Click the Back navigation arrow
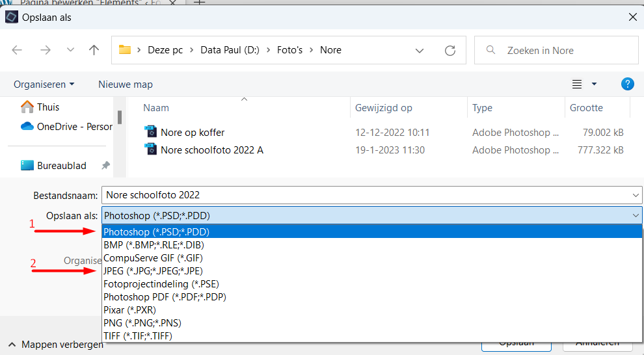 [x=17, y=50]
